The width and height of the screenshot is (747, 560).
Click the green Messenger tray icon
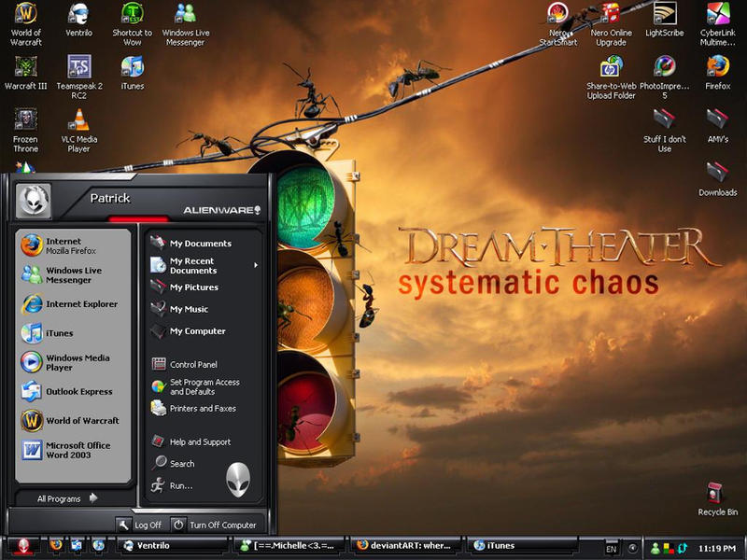(x=655, y=549)
